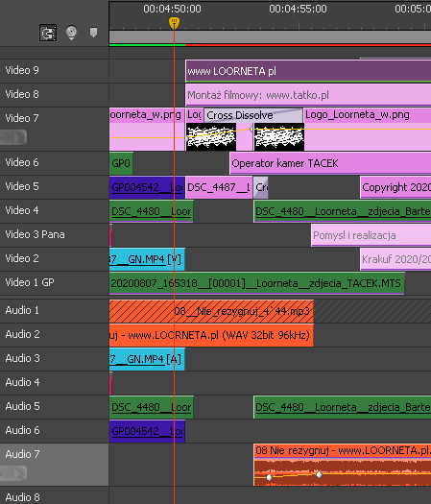
Task: Select the Operator kamer TACEK clip
Action: pos(330,163)
